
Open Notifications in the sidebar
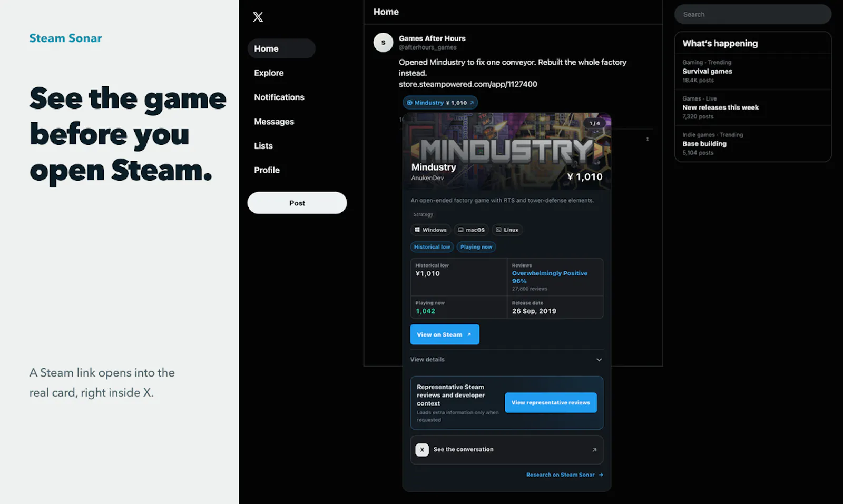(279, 97)
